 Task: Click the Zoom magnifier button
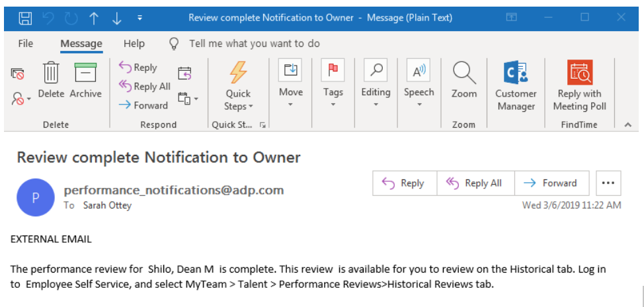(464, 81)
